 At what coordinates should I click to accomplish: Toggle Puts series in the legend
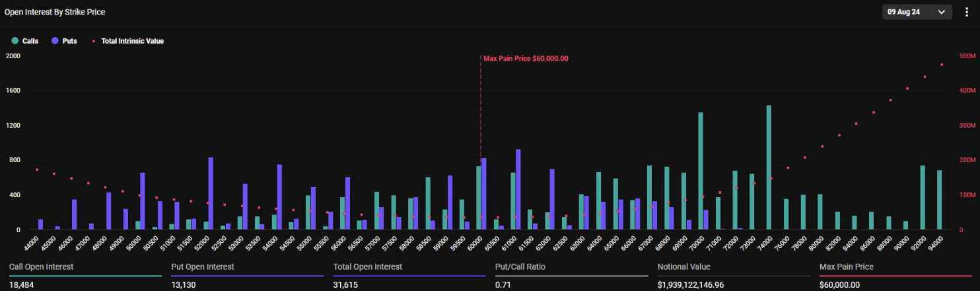(69, 41)
